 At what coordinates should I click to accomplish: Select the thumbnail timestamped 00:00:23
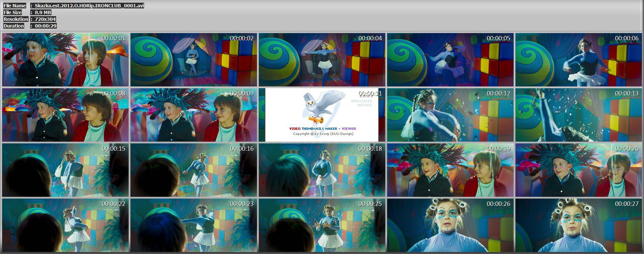point(194,225)
